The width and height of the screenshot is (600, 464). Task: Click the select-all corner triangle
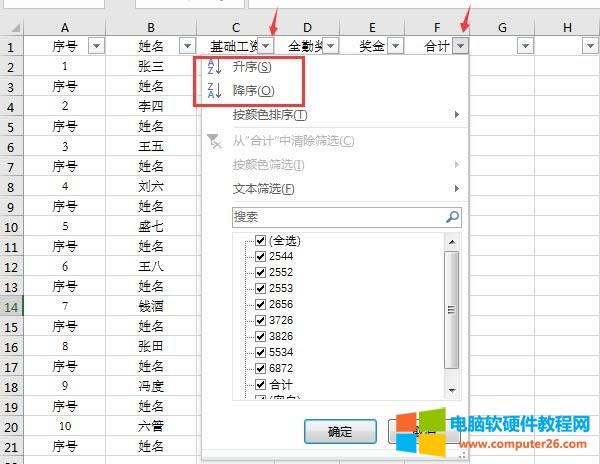coord(15,28)
